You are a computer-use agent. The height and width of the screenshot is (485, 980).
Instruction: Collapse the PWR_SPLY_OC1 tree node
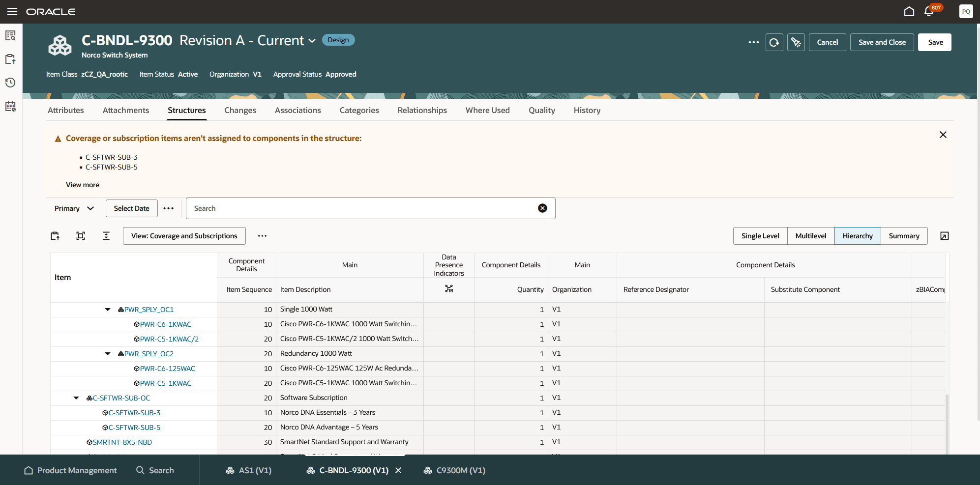pos(108,310)
